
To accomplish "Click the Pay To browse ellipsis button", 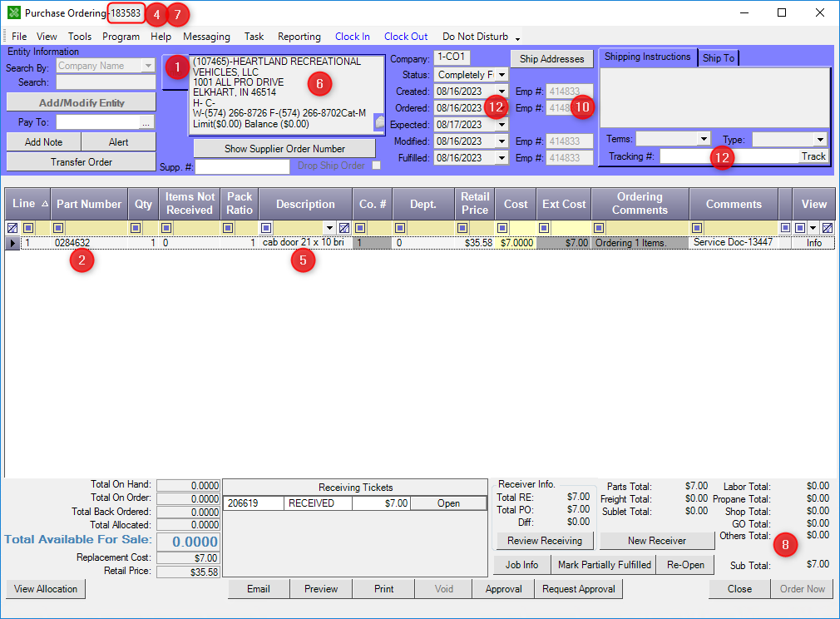I will pyautogui.click(x=146, y=123).
